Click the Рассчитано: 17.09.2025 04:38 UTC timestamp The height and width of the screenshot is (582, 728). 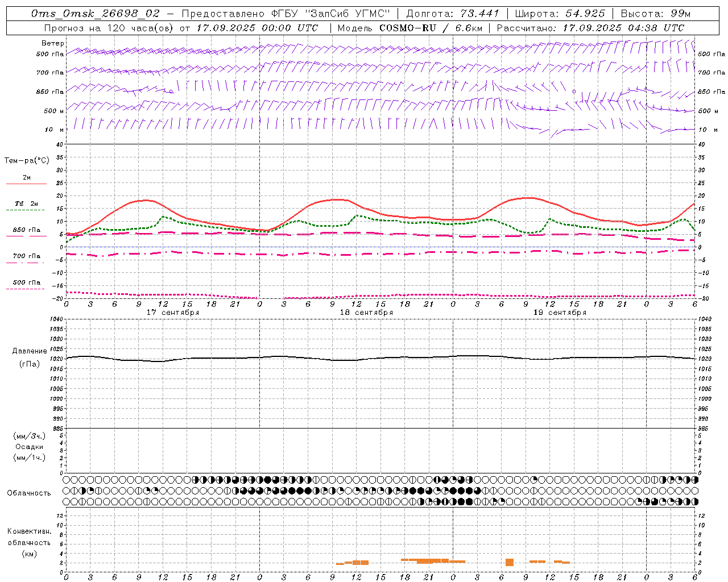tap(590, 28)
